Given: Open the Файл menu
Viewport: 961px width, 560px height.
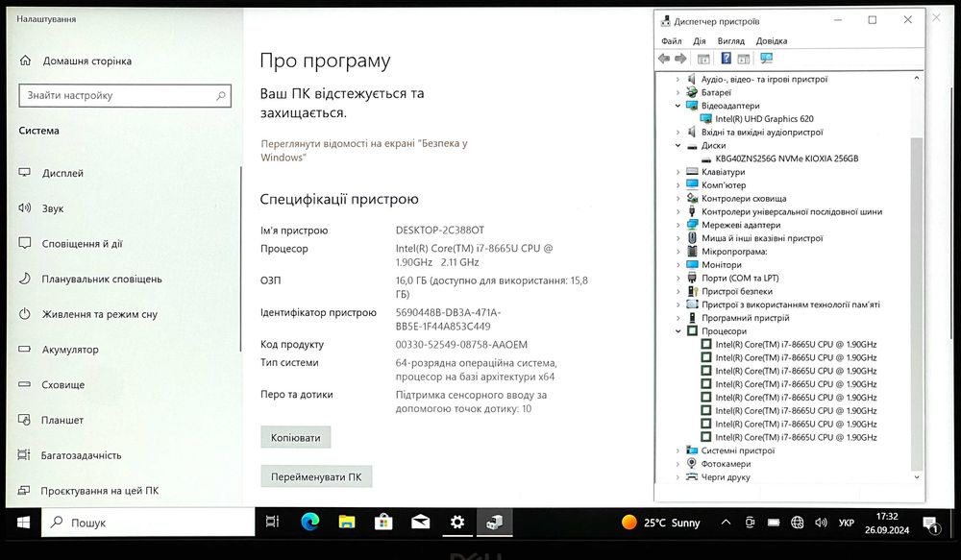Looking at the screenshot, I should (x=671, y=41).
